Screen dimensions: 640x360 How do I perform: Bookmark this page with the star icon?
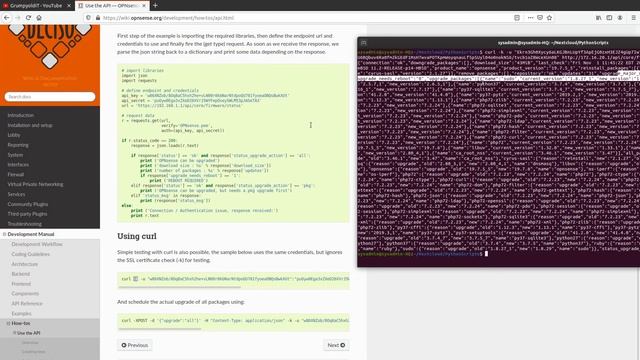pos(549,18)
